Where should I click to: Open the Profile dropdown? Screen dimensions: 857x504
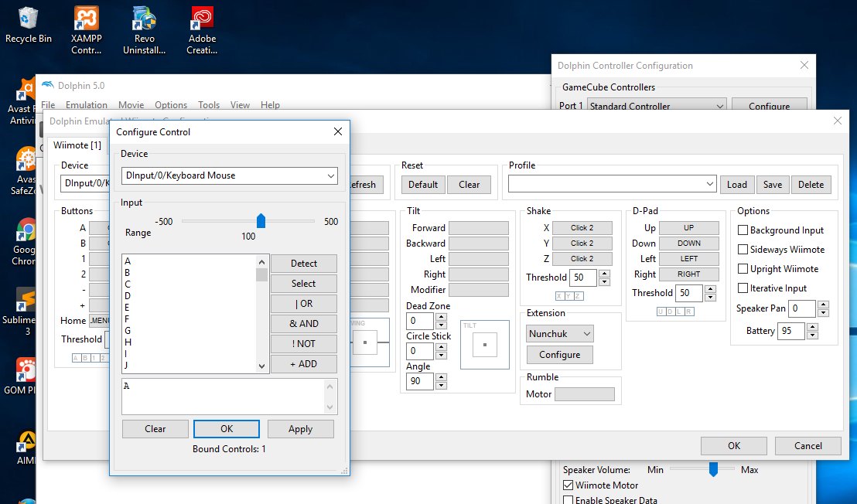pos(612,184)
